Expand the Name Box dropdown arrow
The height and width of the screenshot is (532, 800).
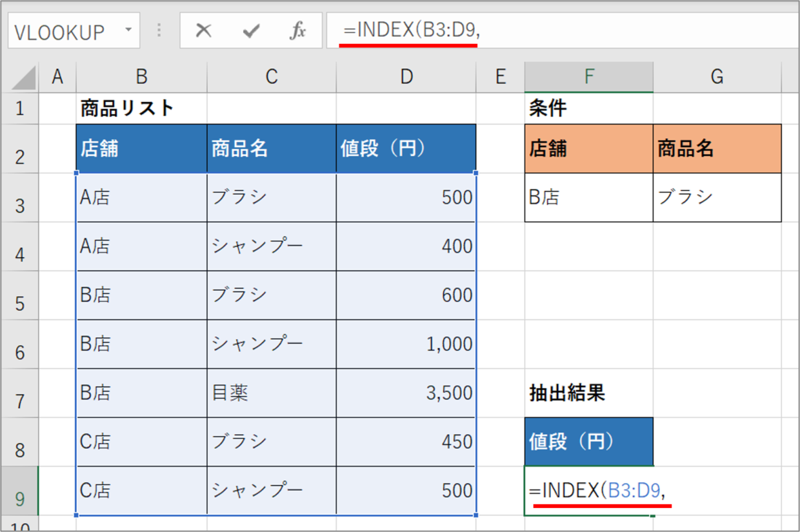click(x=128, y=31)
